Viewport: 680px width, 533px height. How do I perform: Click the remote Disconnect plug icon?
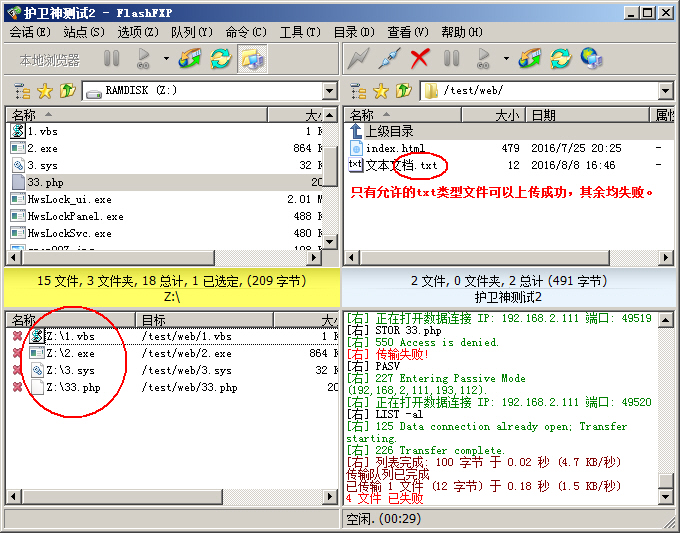pos(389,59)
